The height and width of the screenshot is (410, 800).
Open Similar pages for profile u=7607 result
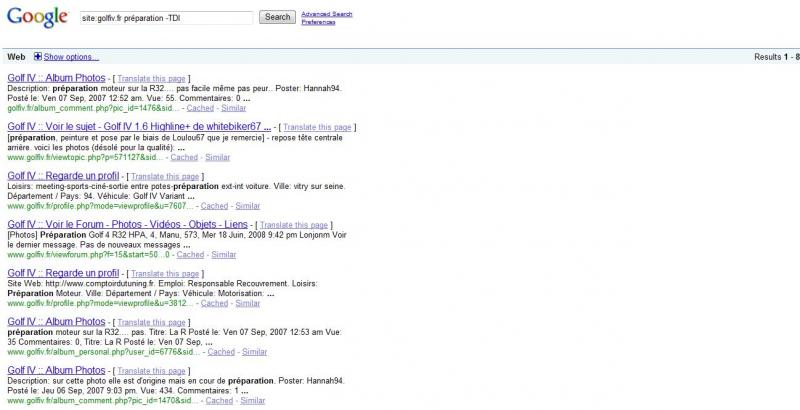coord(248,206)
